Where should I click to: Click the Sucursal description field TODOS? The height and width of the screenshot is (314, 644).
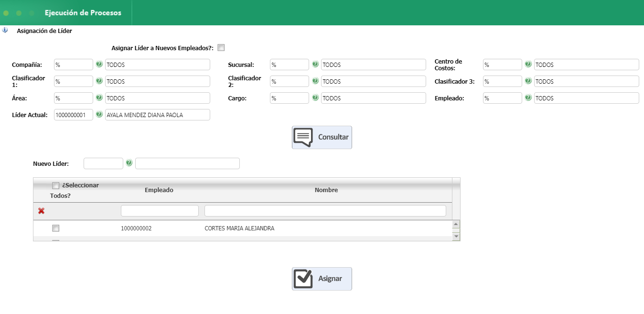(x=374, y=65)
